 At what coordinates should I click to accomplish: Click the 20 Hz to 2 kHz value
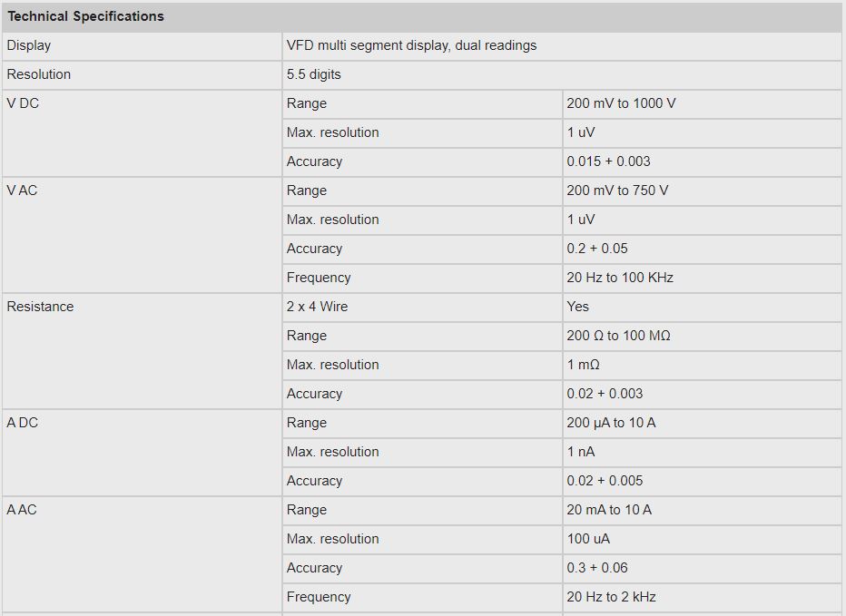[x=611, y=597]
